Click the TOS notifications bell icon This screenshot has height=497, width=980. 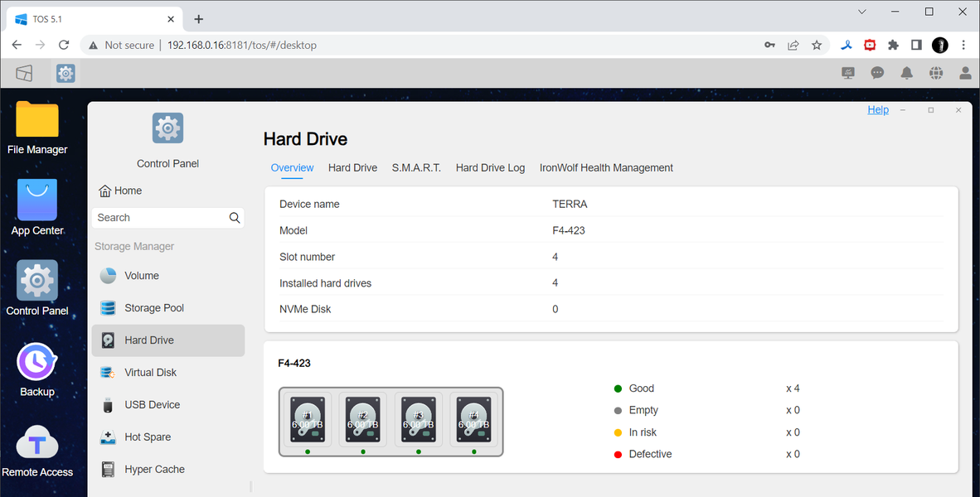(906, 73)
